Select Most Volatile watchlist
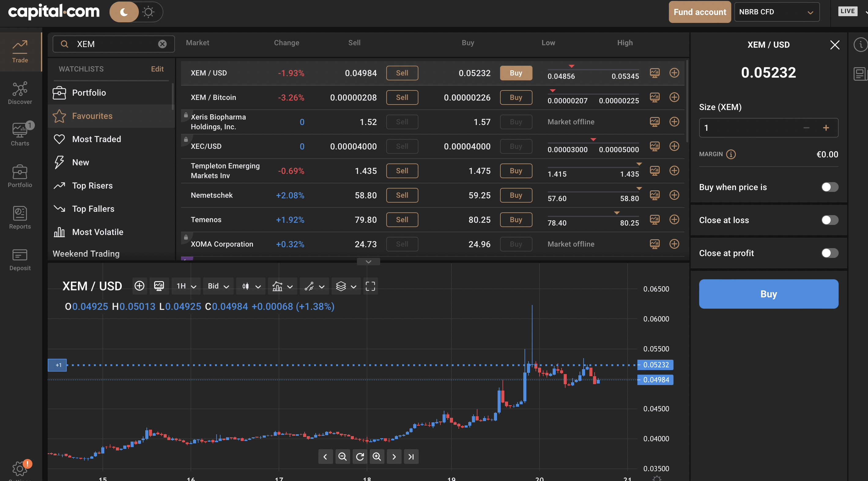 [111, 232]
